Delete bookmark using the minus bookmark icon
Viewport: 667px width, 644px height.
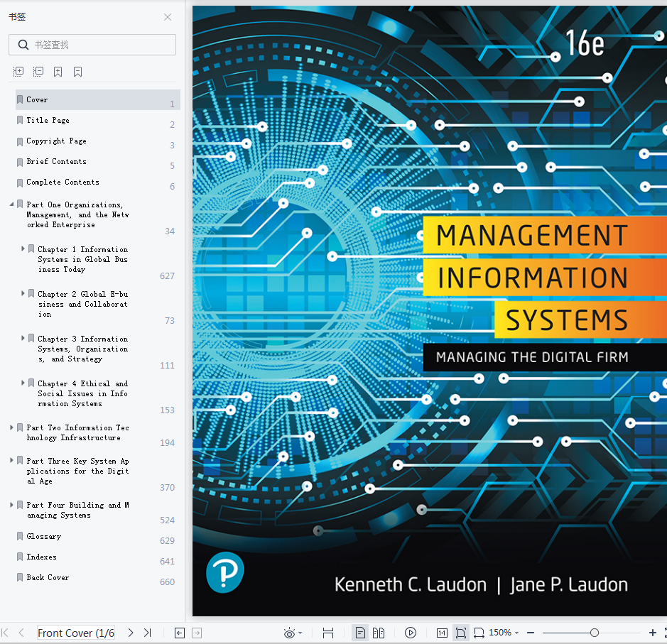coord(77,72)
